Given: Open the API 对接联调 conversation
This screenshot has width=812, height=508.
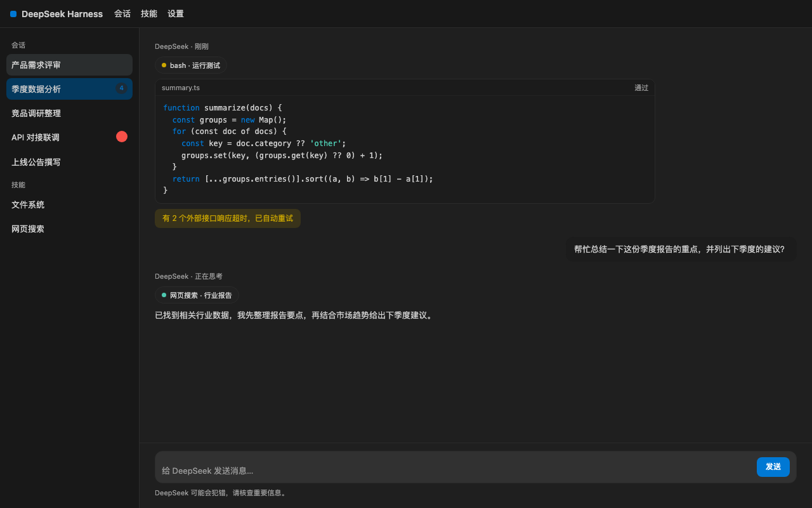Looking at the screenshot, I should [69, 137].
